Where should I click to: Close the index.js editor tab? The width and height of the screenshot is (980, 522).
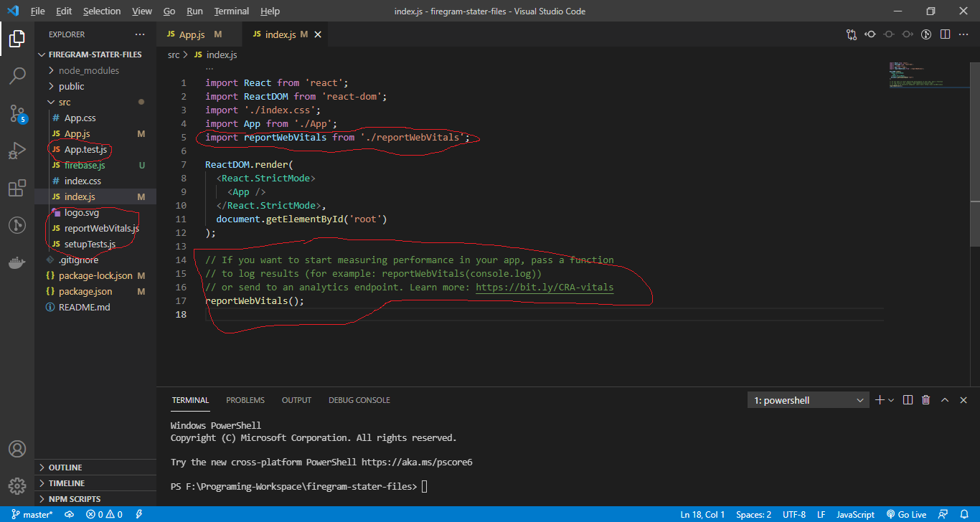(318, 34)
